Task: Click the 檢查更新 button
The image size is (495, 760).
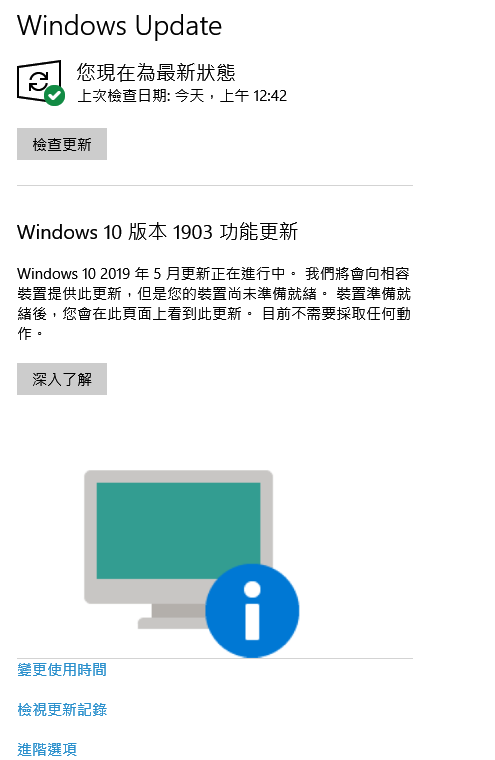Action: point(62,144)
